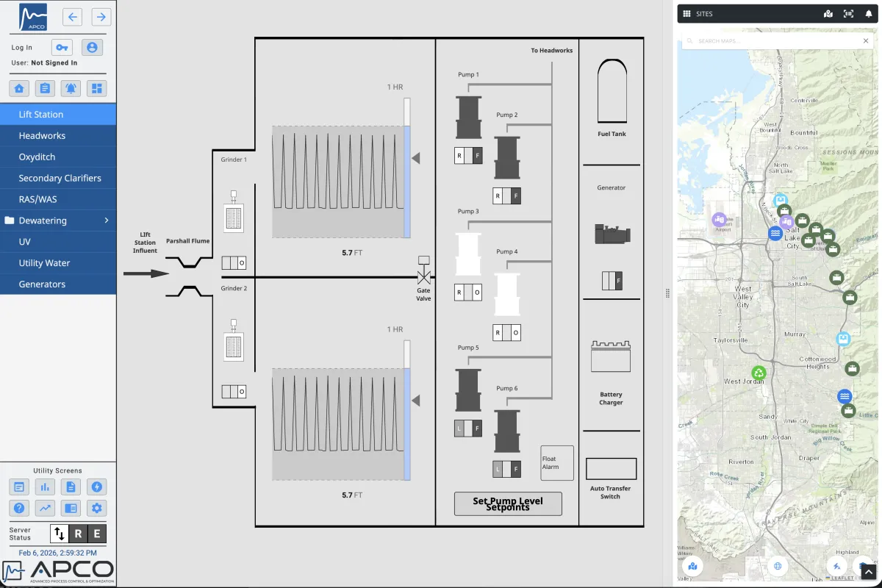Open the side panel layout utility icon
The width and height of the screenshot is (882, 588).
71,508
